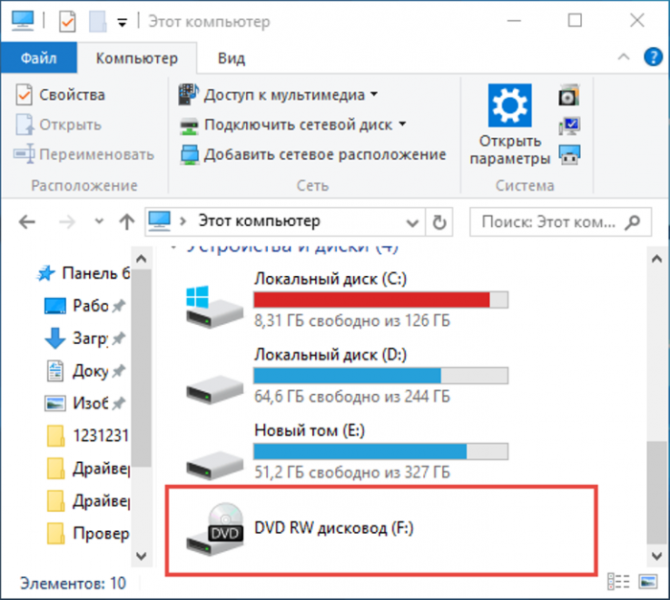This screenshot has width=670, height=600.
Task: Expand Доступ к мультимедиа dropdown
Action: click(x=374, y=94)
